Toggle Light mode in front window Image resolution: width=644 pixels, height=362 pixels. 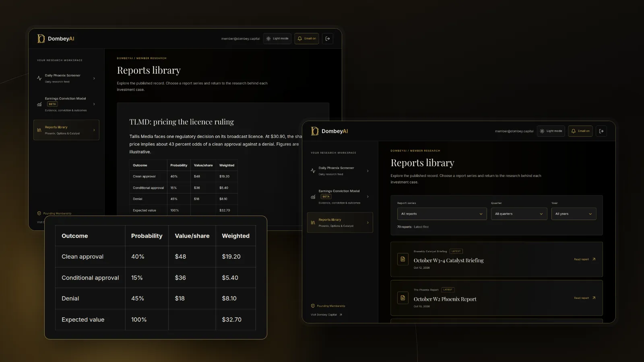coord(551,131)
